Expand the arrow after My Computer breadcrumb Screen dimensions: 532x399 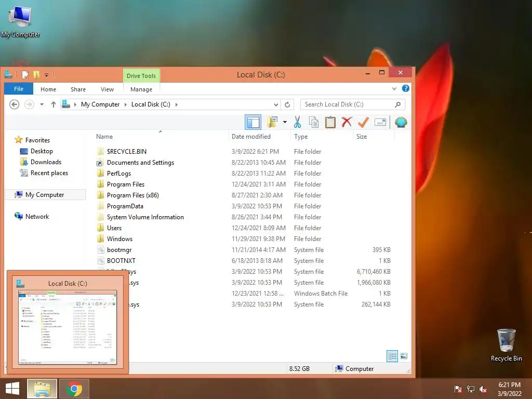pos(126,104)
